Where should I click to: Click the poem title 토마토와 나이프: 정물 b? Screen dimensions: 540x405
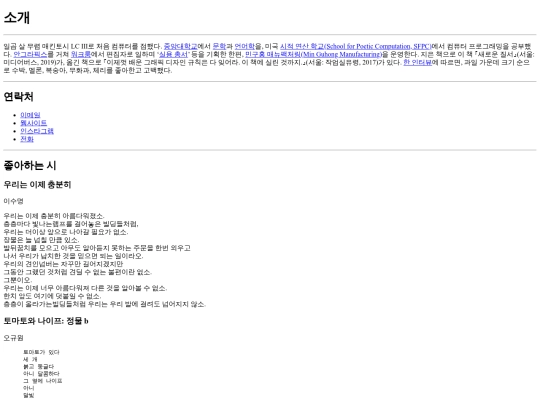click(x=46, y=321)
